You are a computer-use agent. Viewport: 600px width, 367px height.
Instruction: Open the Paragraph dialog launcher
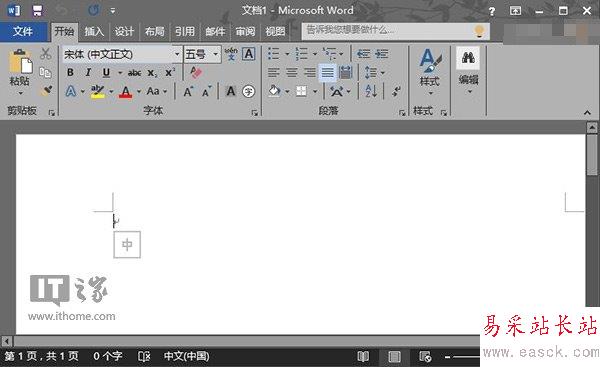point(402,113)
